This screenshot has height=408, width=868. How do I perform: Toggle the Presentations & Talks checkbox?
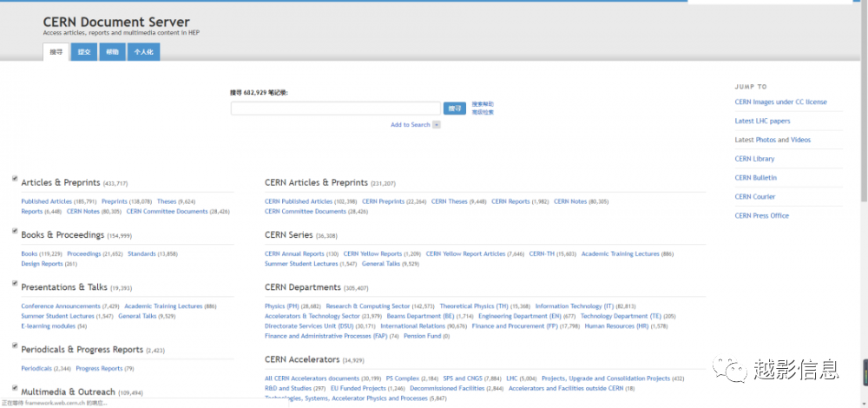click(x=15, y=283)
